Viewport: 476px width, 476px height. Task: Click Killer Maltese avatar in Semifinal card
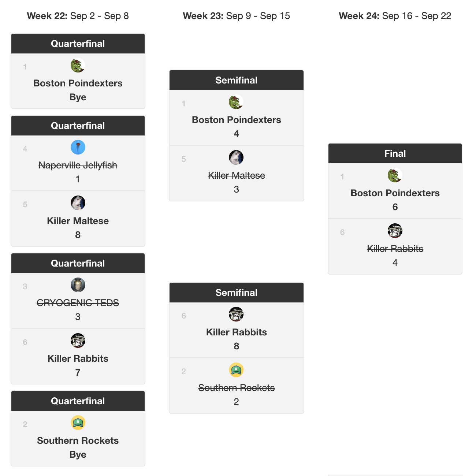(236, 158)
